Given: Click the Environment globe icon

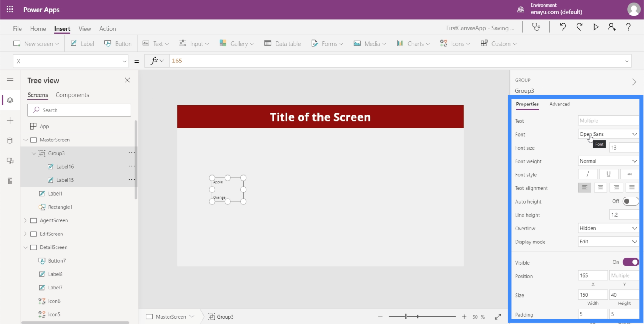Looking at the screenshot, I should point(521,9).
